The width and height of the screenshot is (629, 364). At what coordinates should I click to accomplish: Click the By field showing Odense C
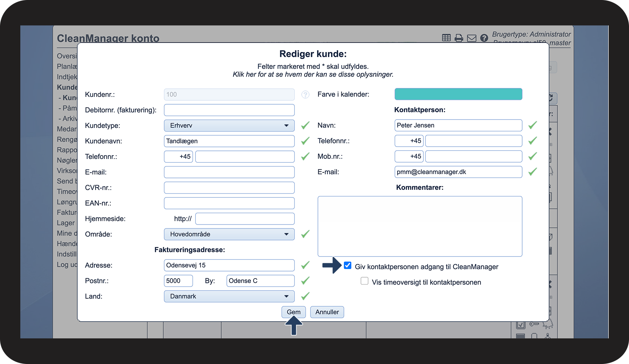(261, 281)
